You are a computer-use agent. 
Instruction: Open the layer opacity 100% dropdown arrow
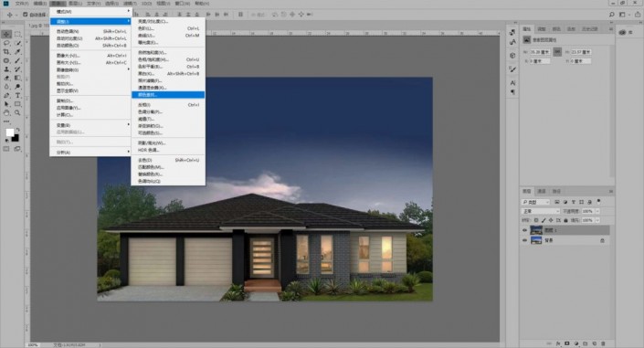coord(597,211)
